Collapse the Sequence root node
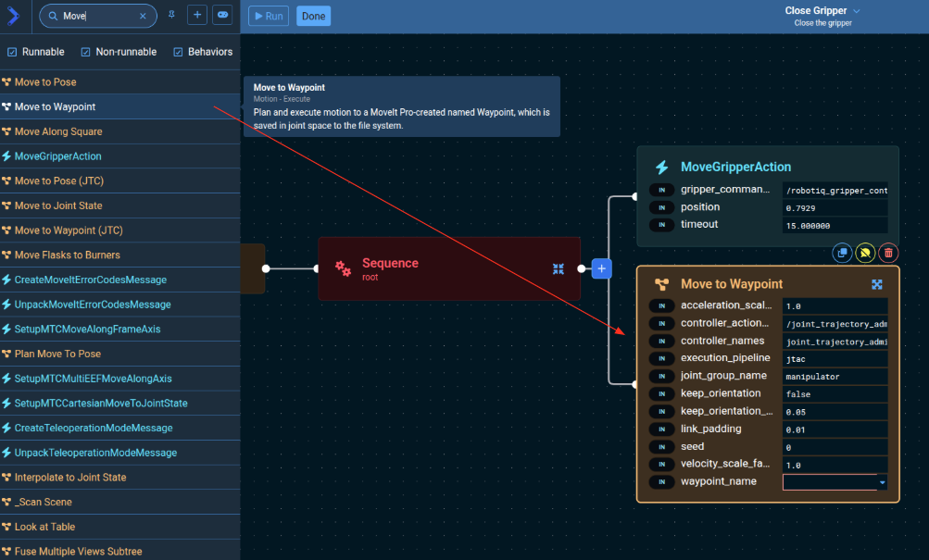 [x=559, y=268]
